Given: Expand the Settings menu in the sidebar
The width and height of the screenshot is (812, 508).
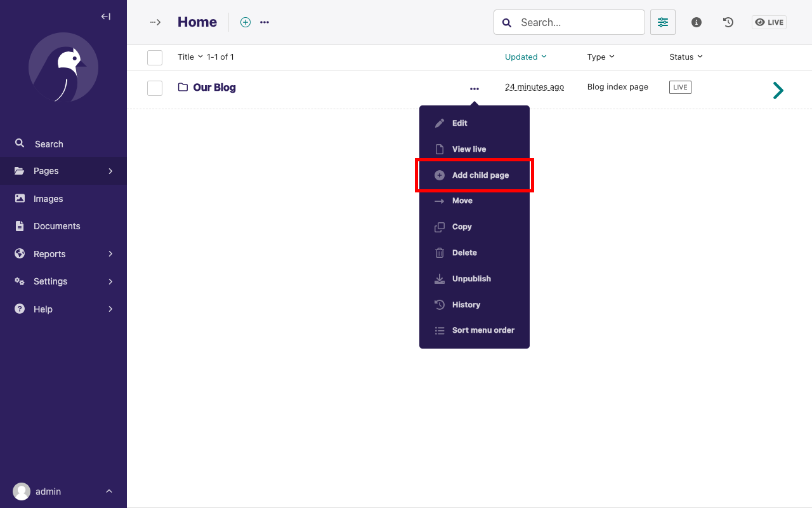Looking at the screenshot, I should (x=51, y=281).
